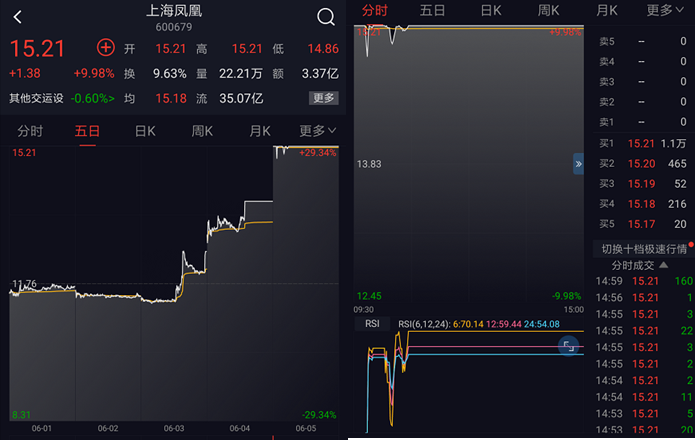
Task: Go back using the left arrow icon
Action: pyautogui.click(x=17, y=17)
